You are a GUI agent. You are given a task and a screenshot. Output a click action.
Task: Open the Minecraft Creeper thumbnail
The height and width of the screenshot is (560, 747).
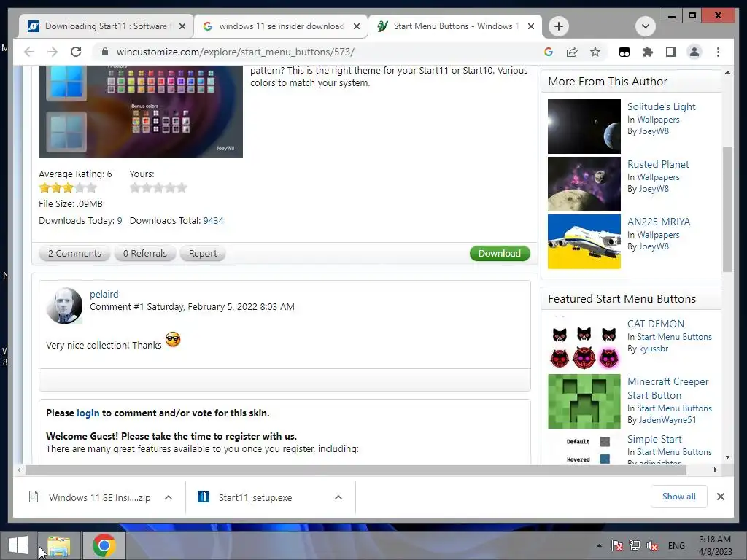584,402
